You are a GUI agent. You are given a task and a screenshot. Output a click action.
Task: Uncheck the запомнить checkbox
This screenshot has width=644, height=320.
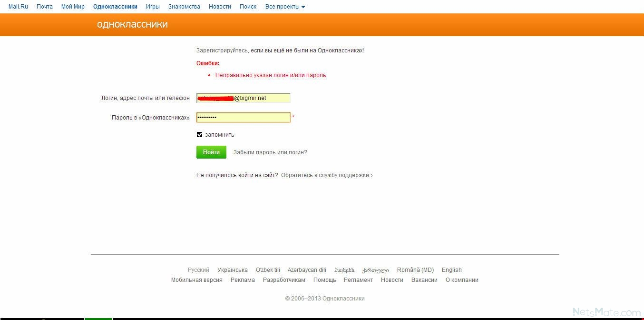click(x=200, y=135)
